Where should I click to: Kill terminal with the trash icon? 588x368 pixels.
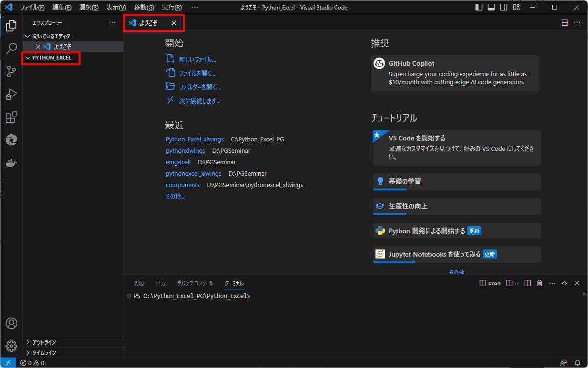pos(540,283)
